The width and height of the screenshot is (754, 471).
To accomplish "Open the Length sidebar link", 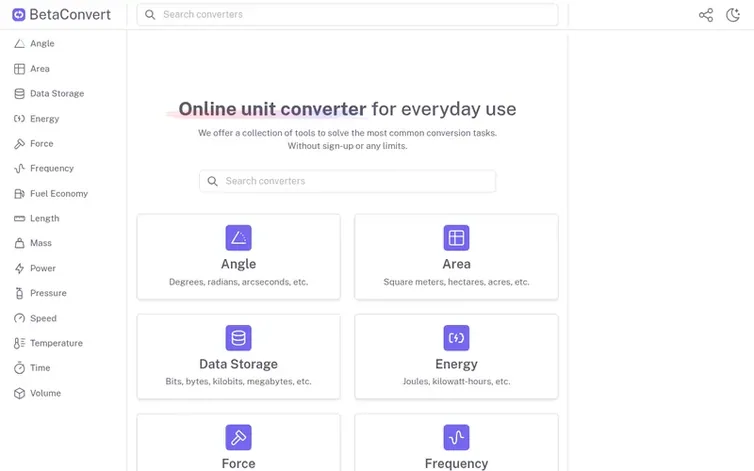I will click(44, 218).
